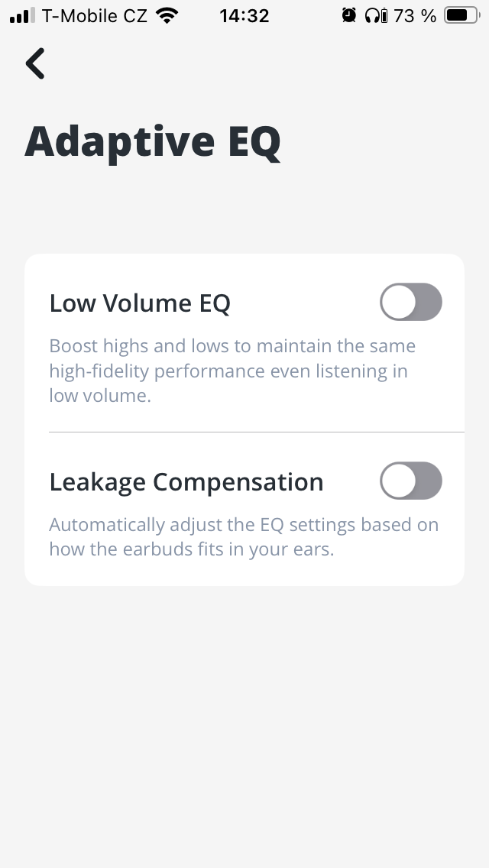Tap the Leakage Compensation label
The height and width of the screenshot is (868, 489).
tap(186, 482)
